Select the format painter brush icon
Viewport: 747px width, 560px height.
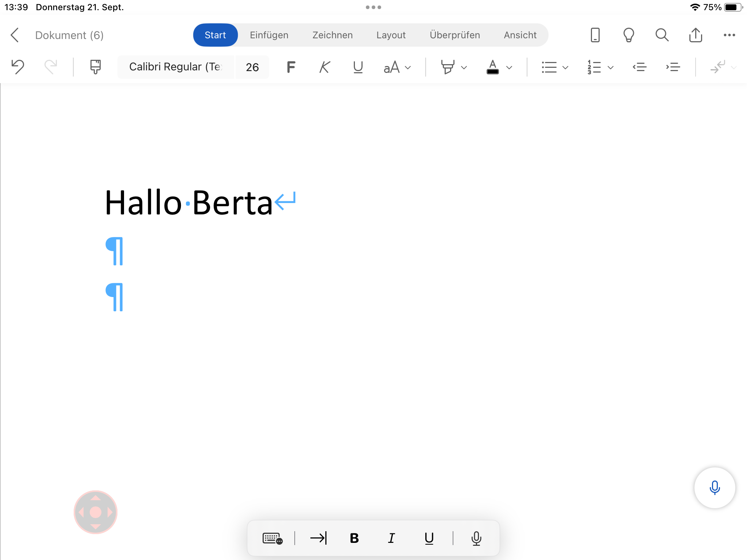point(95,67)
